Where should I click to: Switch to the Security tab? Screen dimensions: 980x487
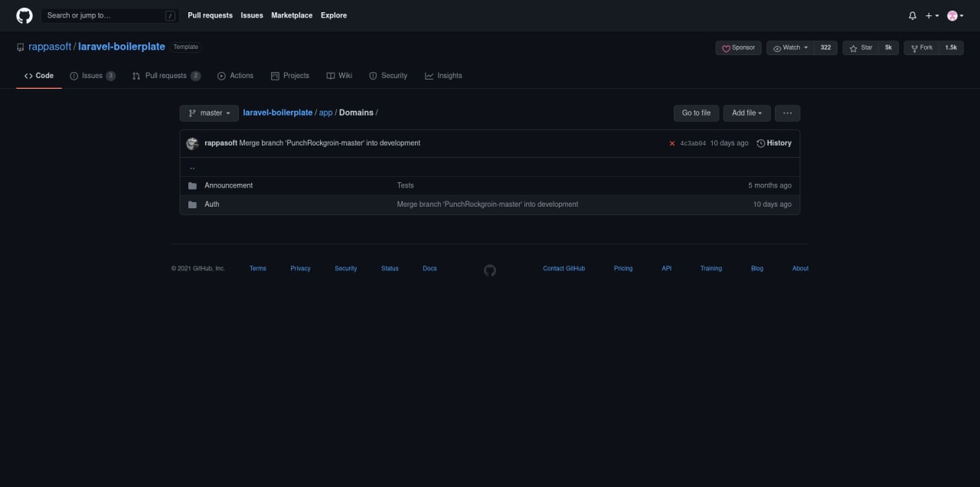pos(388,76)
